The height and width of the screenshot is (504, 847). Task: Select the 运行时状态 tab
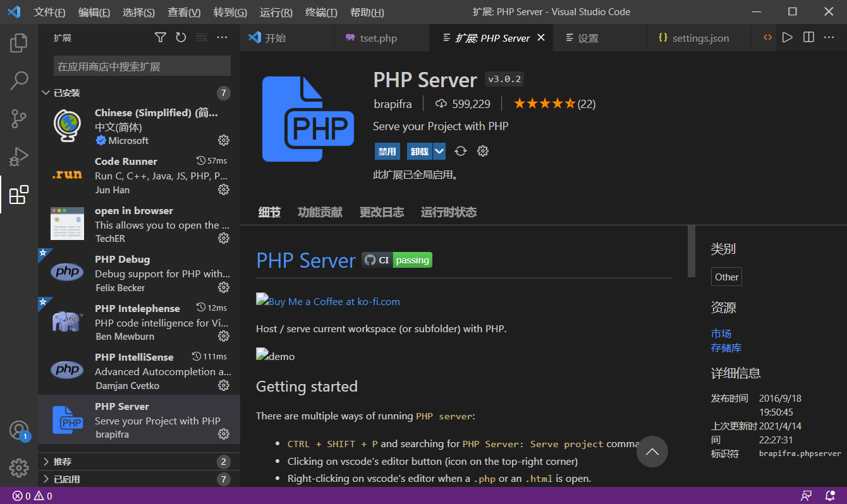click(x=449, y=212)
